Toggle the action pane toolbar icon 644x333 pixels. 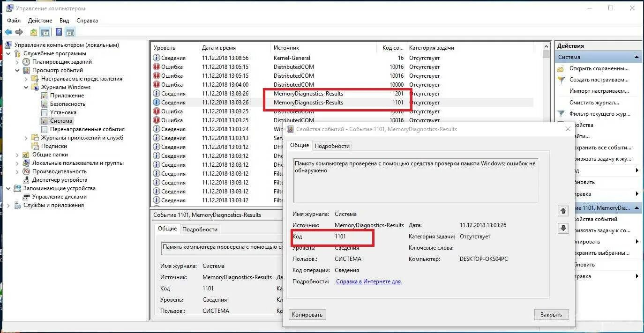coord(69,31)
